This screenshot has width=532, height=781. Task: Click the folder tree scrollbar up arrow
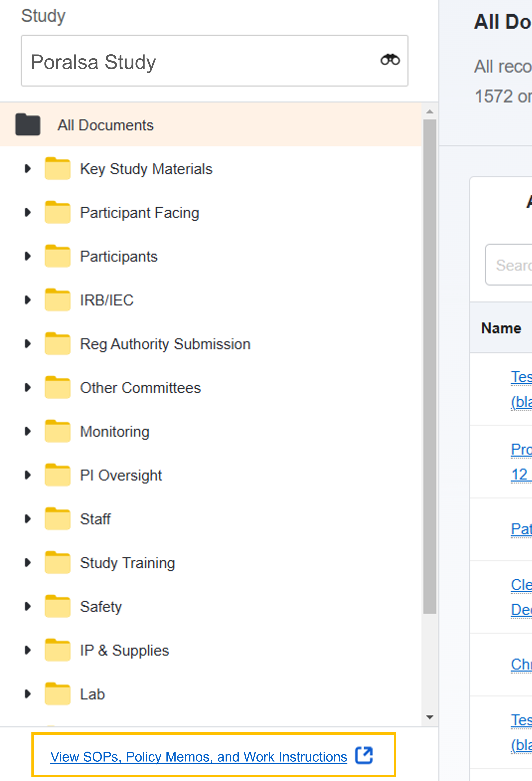[x=430, y=112]
